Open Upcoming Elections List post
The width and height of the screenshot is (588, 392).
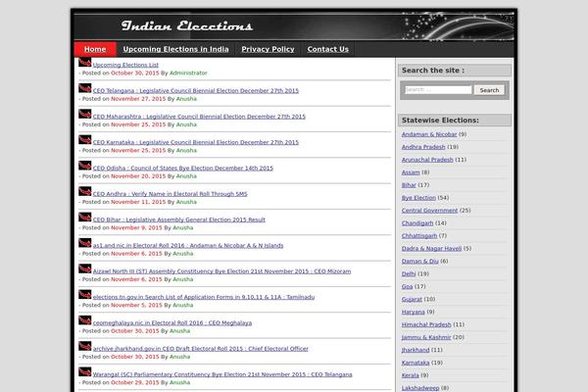125,65
